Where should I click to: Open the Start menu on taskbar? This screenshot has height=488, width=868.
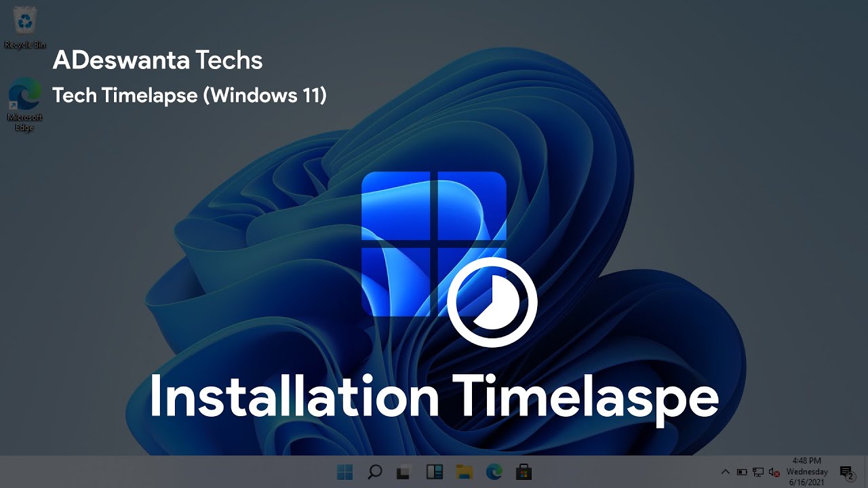click(344, 472)
